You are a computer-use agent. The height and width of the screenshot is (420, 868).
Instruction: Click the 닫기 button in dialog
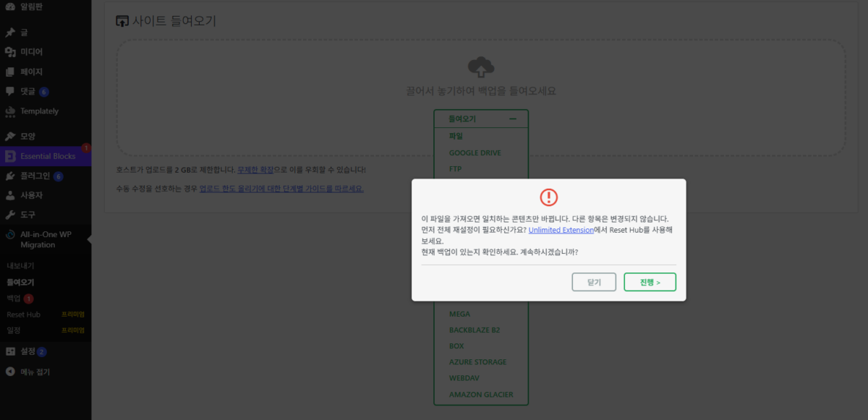click(x=594, y=282)
